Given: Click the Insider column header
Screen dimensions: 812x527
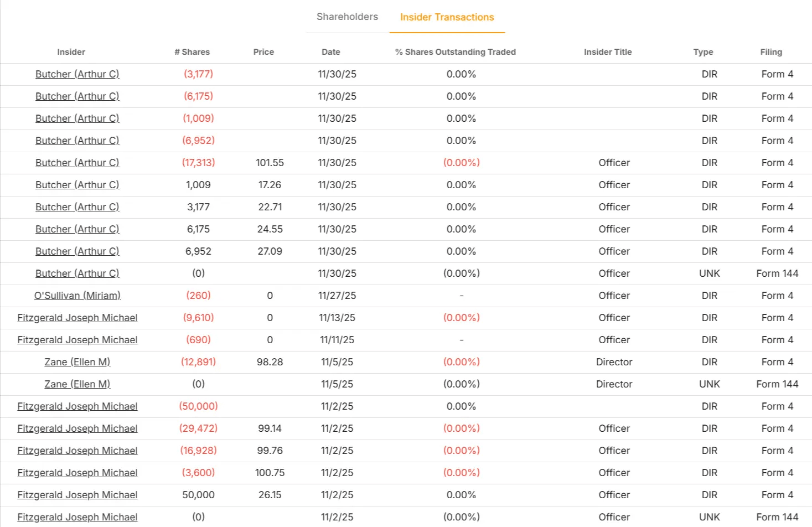Looking at the screenshot, I should point(71,52).
